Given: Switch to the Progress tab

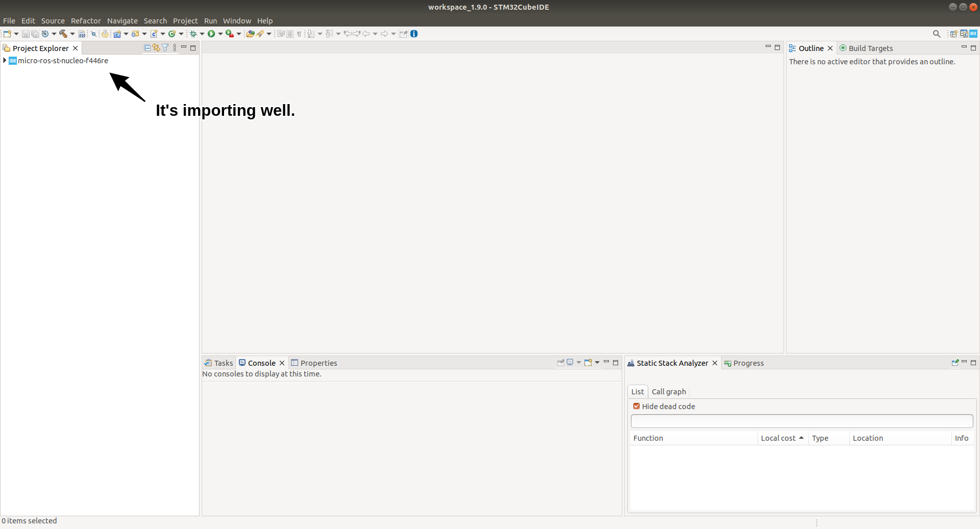Looking at the screenshot, I should point(744,363).
